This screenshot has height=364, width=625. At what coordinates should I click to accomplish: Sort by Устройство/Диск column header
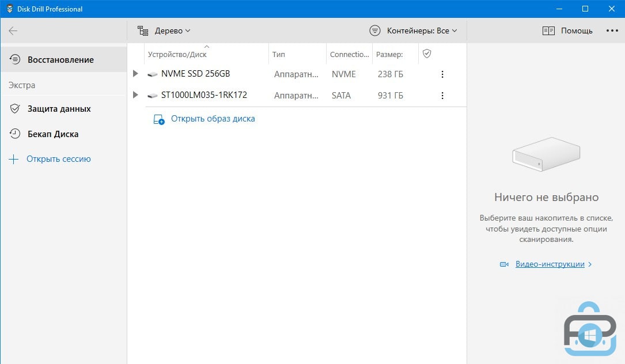pos(177,55)
